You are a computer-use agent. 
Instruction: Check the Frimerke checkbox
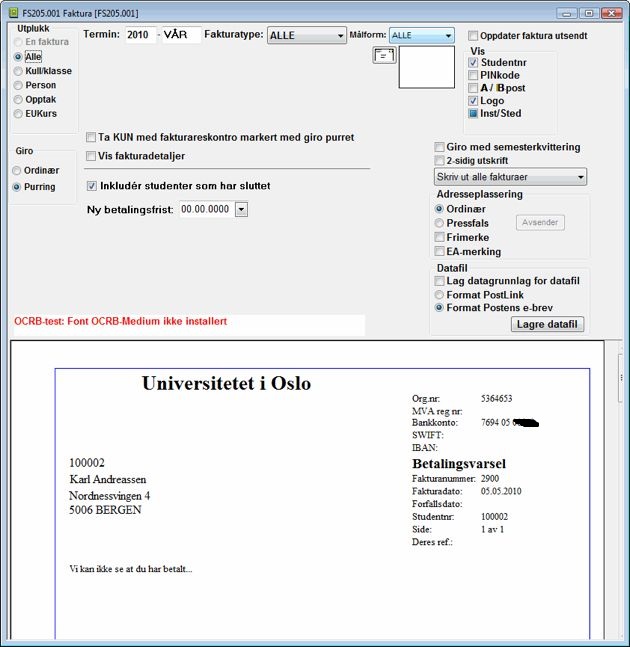[440, 237]
